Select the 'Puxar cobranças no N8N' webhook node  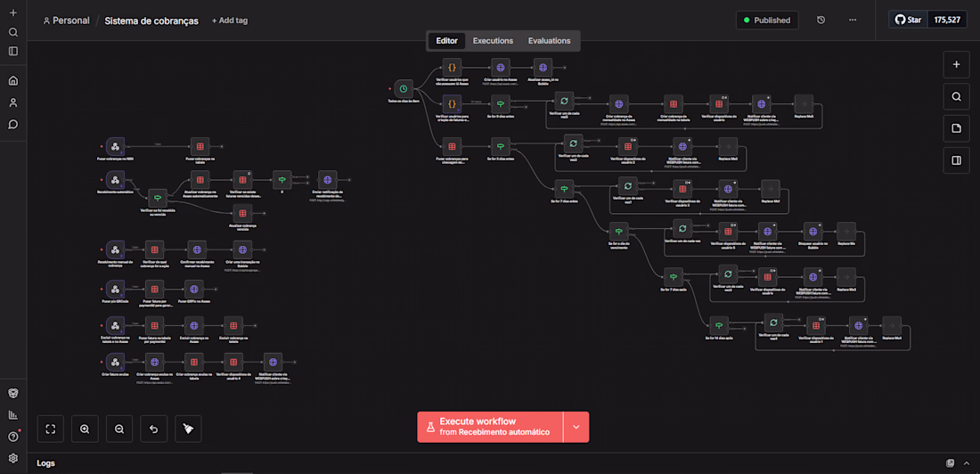click(x=115, y=146)
